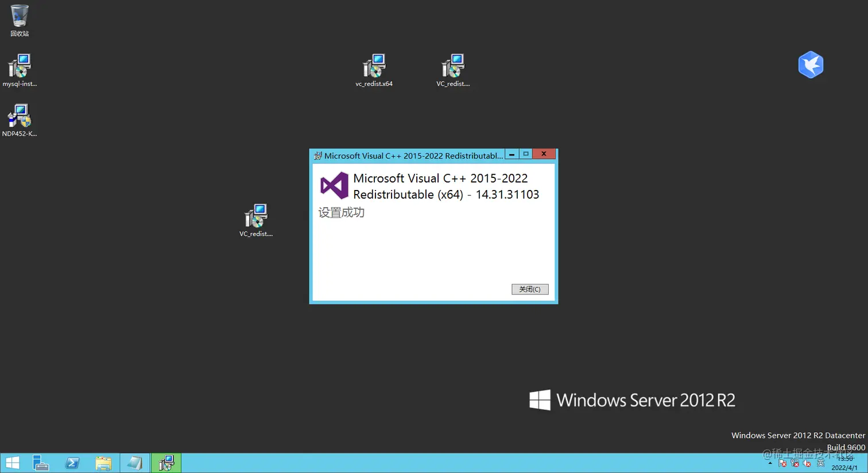Click the Visual Studio logo in the dialog
The width and height of the screenshot is (868, 473).
point(334,185)
